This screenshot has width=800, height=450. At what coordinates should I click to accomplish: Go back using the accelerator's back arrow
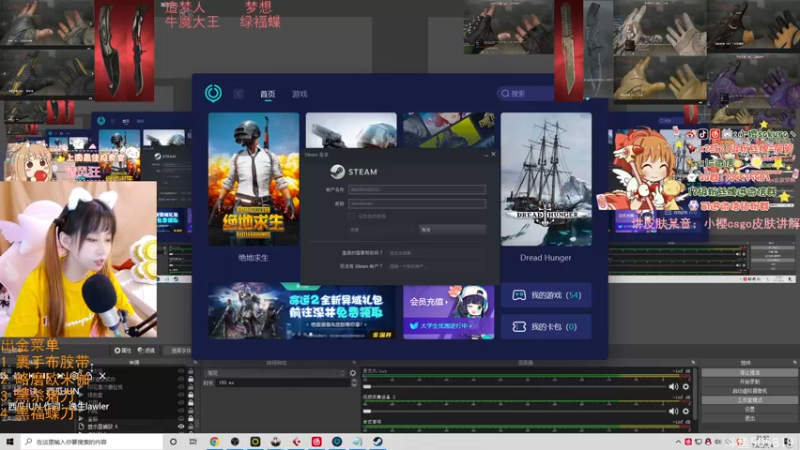[x=239, y=94]
